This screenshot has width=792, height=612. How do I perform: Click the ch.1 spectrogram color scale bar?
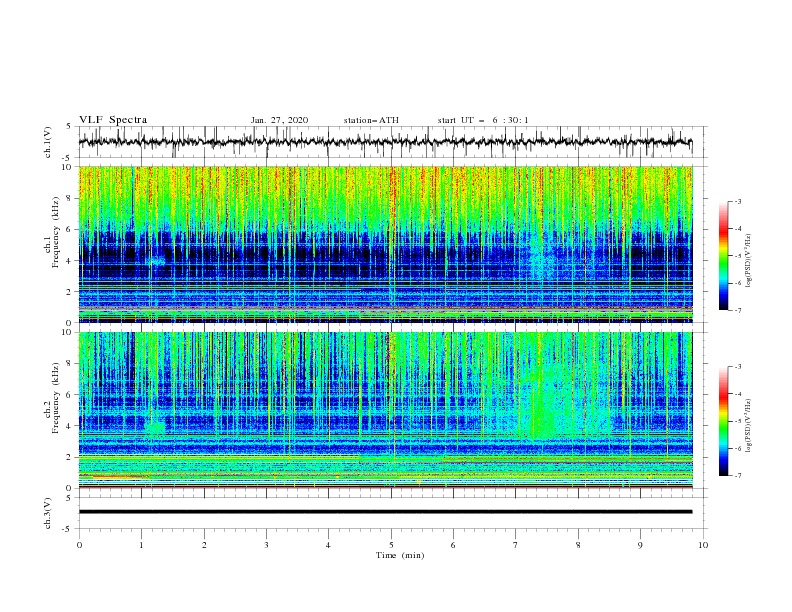tap(723, 256)
